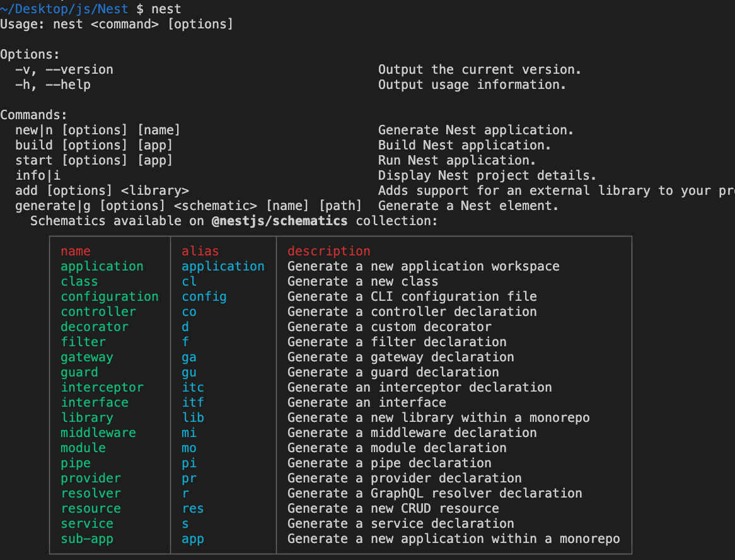Click the 'pipe' schematic name
The width and height of the screenshot is (735, 560).
point(76,463)
